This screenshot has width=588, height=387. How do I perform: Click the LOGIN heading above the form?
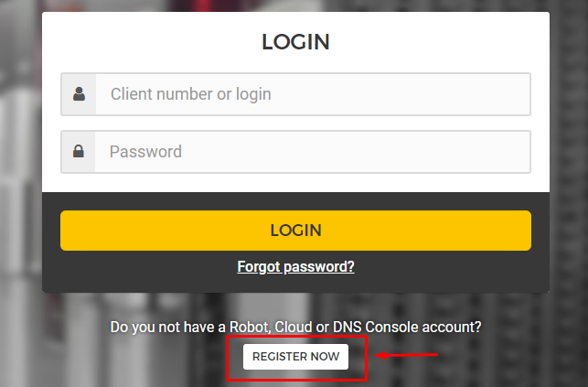pyautogui.click(x=295, y=42)
